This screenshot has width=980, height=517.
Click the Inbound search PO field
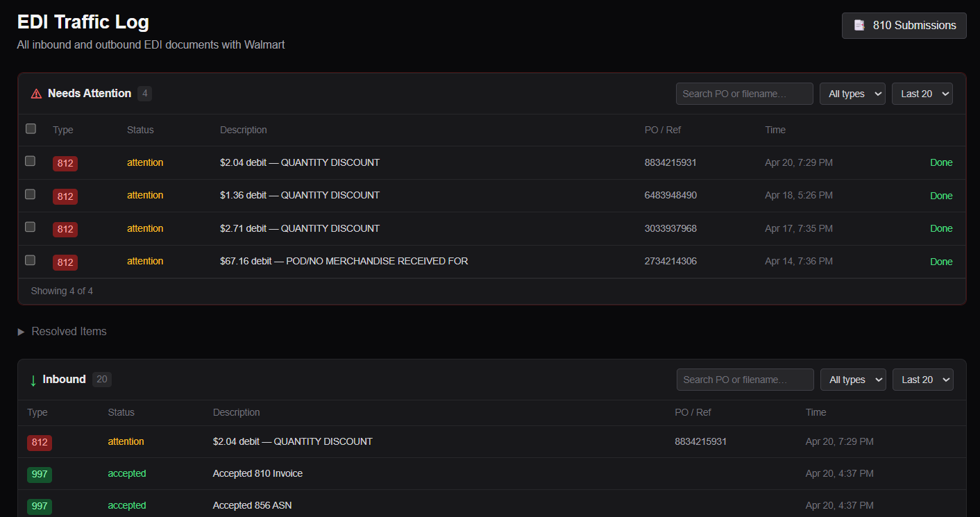(x=745, y=380)
